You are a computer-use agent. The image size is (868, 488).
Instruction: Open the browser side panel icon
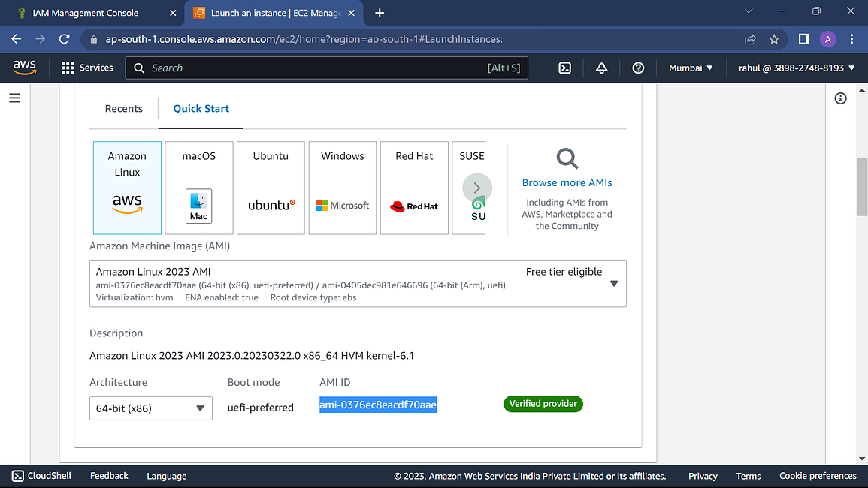[804, 39]
